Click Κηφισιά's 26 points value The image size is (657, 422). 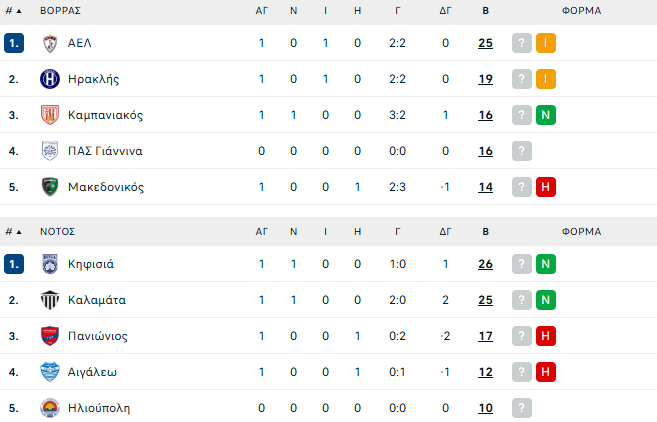click(x=485, y=264)
